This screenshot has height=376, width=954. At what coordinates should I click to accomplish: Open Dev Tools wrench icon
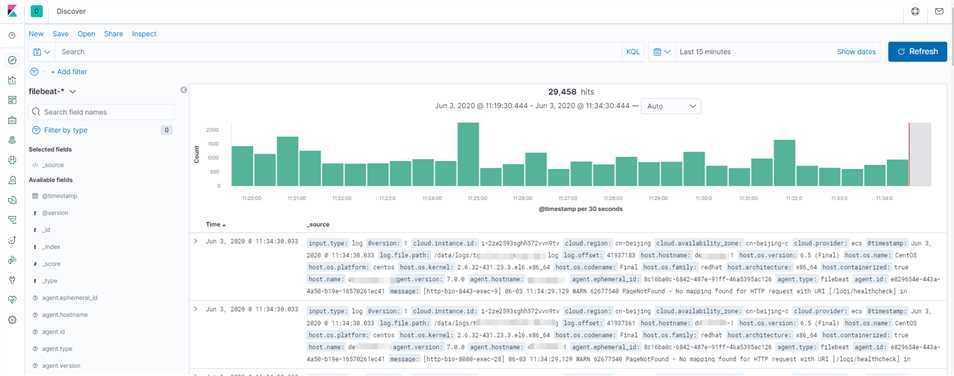(12, 280)
